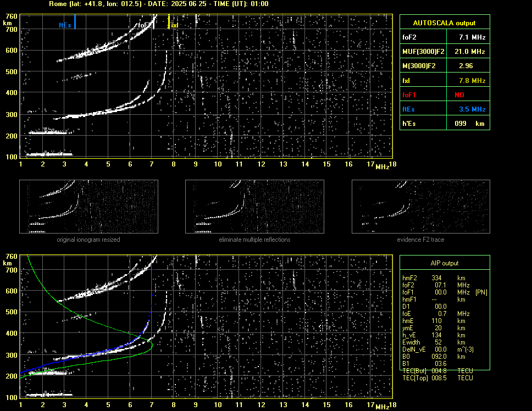Click the h'Es row label
This screenshot has width=532, height=411.
pos(409,124)
